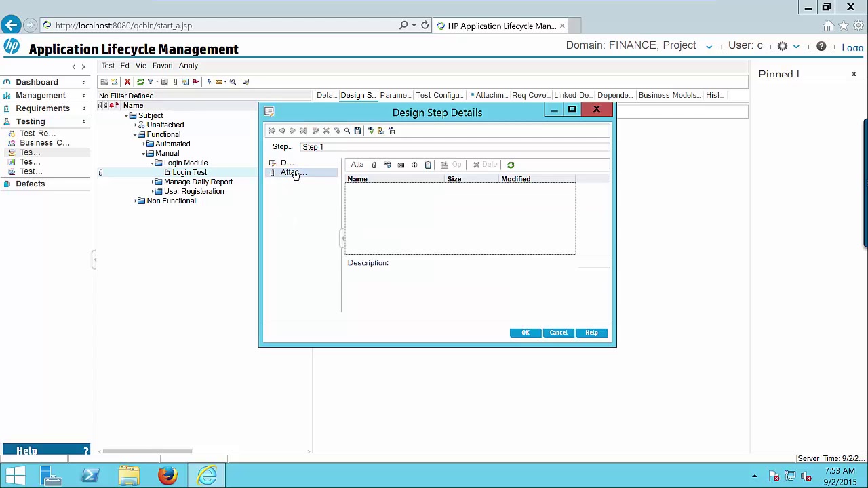The width and height of the screenshot is (868, 488).
Task: Open the Favori menu
Action: [162, 66]
